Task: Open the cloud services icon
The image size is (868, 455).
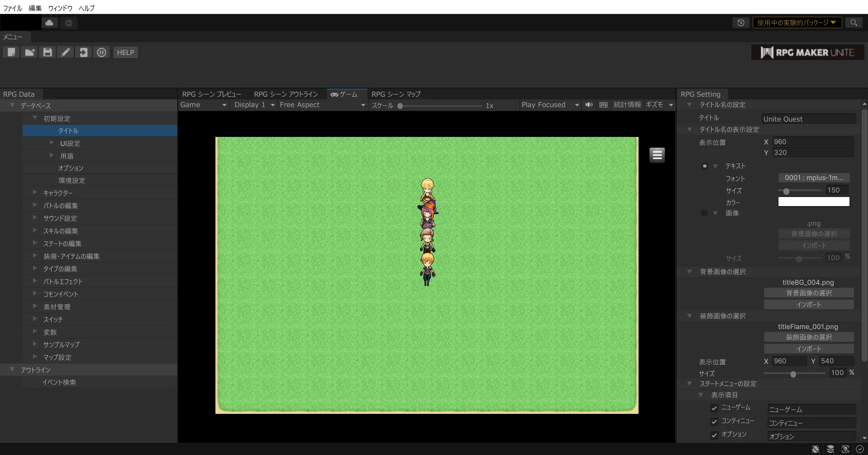Action: tap(49, 23)
